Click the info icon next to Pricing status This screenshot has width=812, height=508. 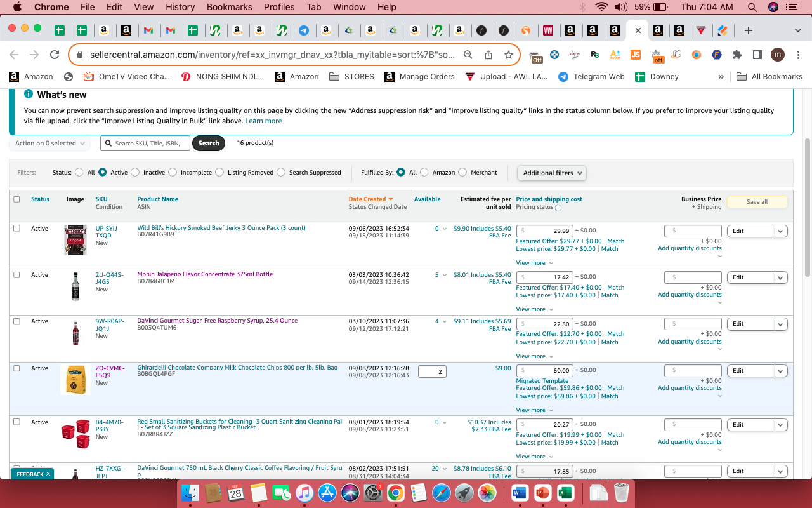pos(558,208)
